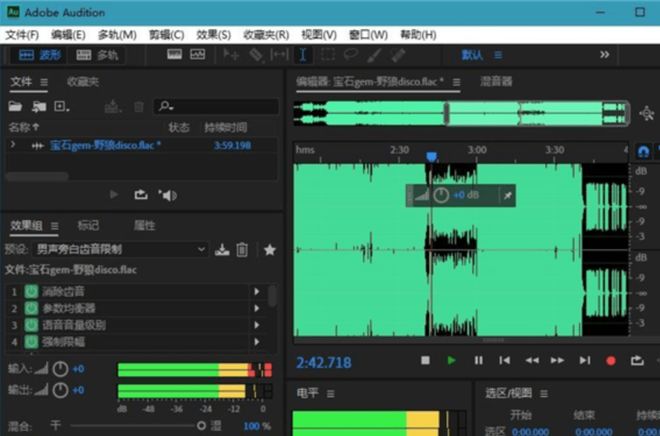Pause playback in transport controls
Viewport: 660px width, 436px height.
click(x=479, y=360)
